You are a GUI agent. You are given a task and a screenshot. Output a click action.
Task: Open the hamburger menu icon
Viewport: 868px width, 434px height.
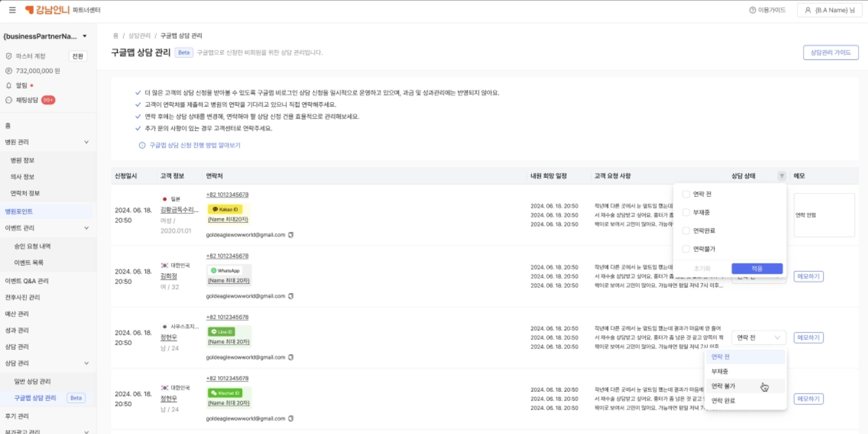[12, 10]
